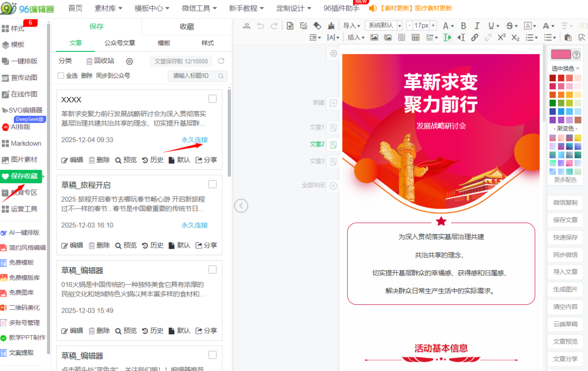Expand the 导入 import dropdown

(x=352, y=26)
